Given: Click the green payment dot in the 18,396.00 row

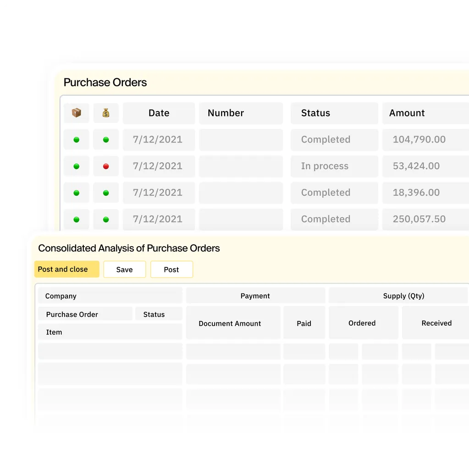Looking at the screenshot, I should point(106,193).
